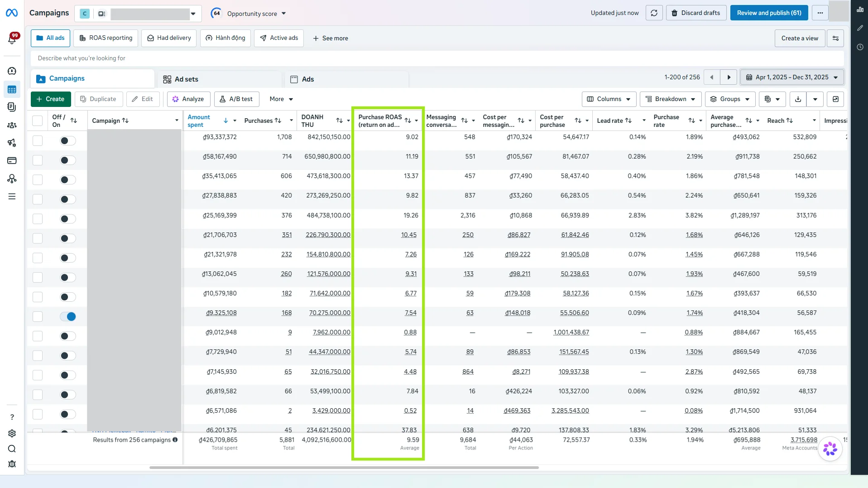Screen dimensions: 868x488
Task: Open Billing card icon in sidebar
Action: pyautogui.click(x=12, y=160)
